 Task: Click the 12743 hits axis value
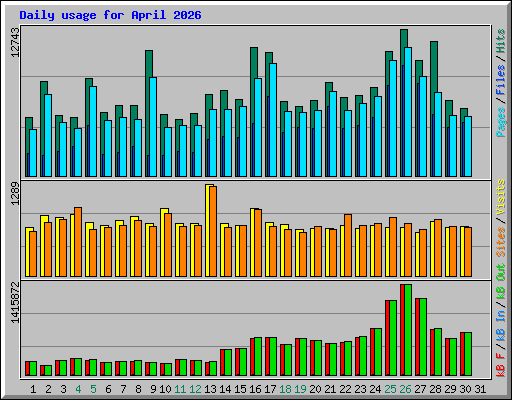pyautogui.click(x=15, y=42)
